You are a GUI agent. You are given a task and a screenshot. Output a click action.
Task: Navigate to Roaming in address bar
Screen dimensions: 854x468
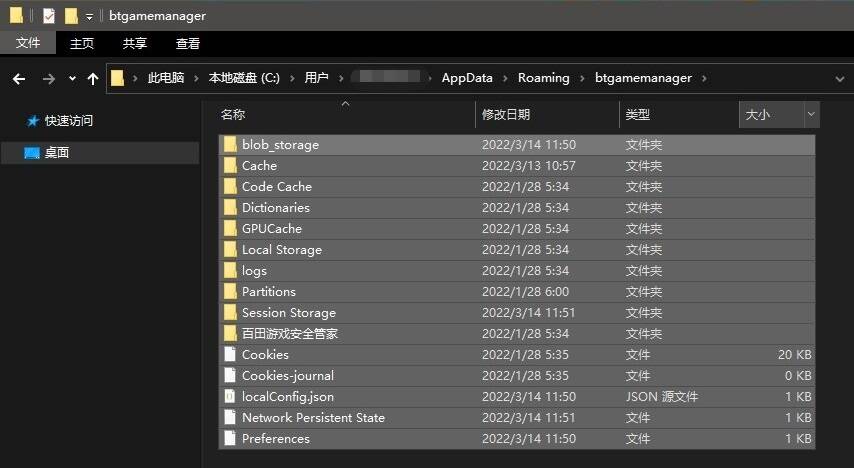(543, 78)
